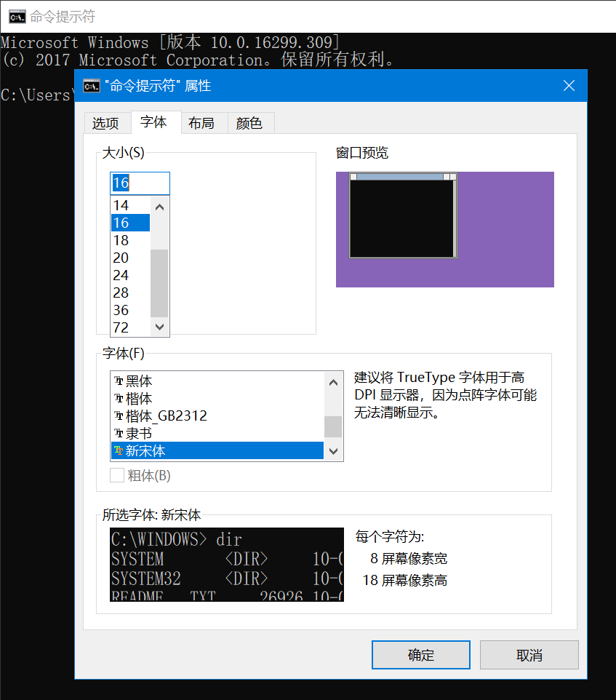This screenshot has width=616, height=700.
Task: Select font size 72
Action: coord(130,327)
